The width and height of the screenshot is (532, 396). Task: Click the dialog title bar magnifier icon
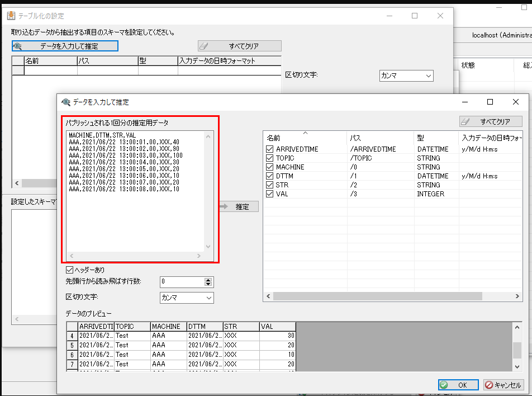point(66,102)
